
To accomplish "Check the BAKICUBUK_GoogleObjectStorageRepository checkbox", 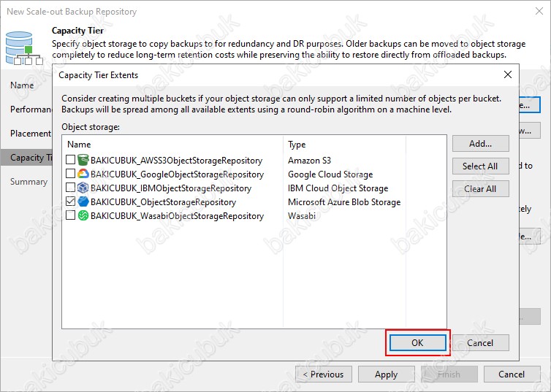I will click(71, 174).
